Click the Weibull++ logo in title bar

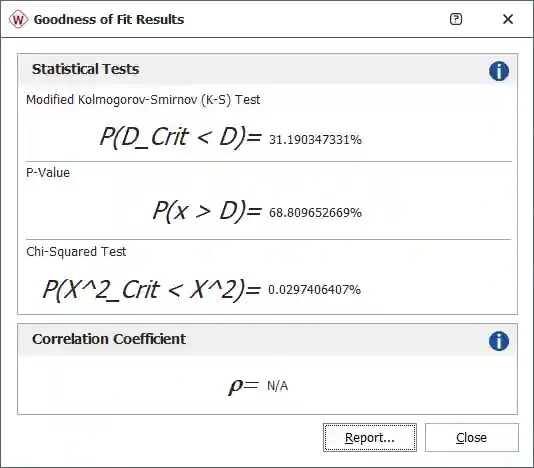point(18,19)
